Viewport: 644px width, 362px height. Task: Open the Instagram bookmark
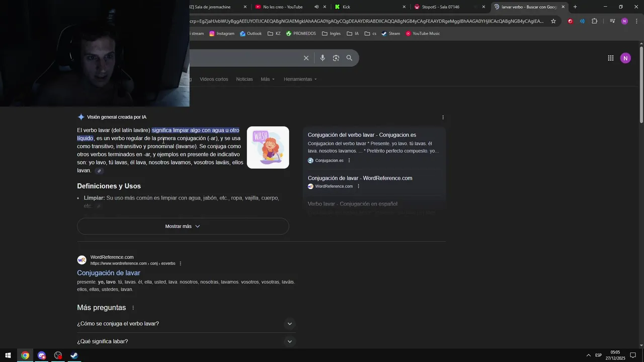(x=222, y=34)
